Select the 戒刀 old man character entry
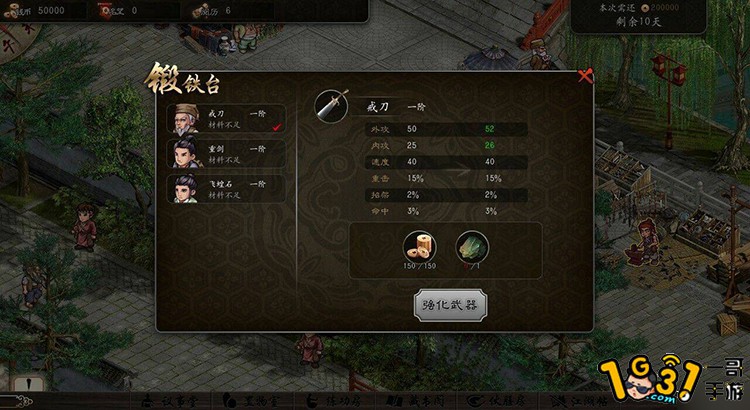This screenshot has width=750, height=410. tap(226, 119)
